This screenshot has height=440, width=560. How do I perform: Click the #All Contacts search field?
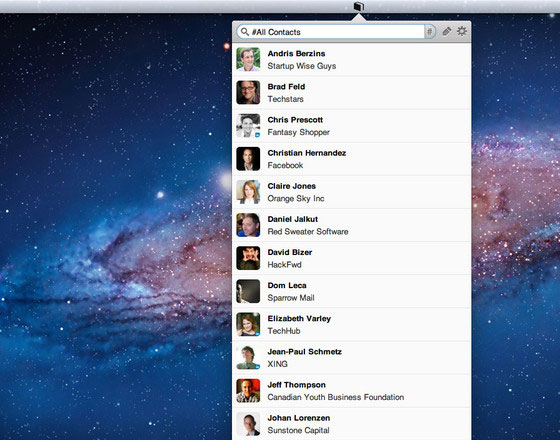coord(336,32)
